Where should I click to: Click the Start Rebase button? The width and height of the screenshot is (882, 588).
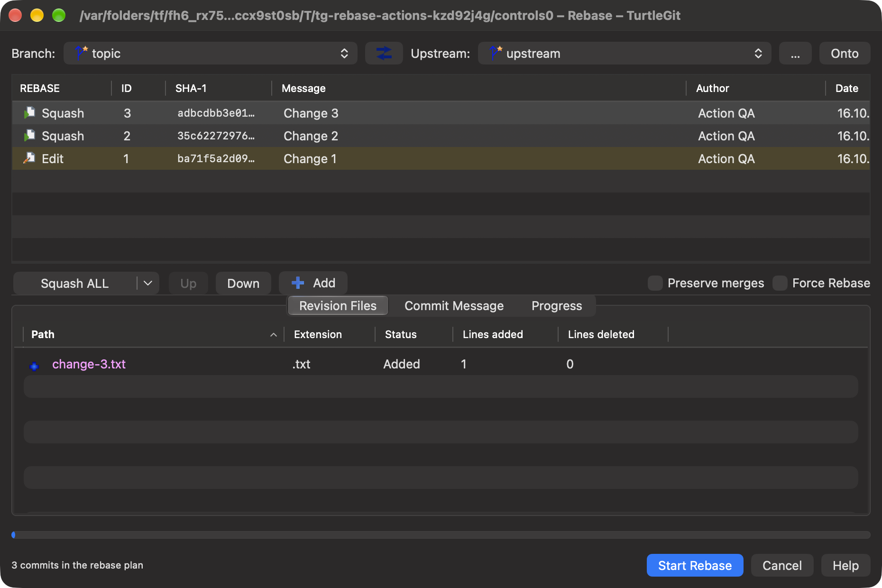click(695, 565)
